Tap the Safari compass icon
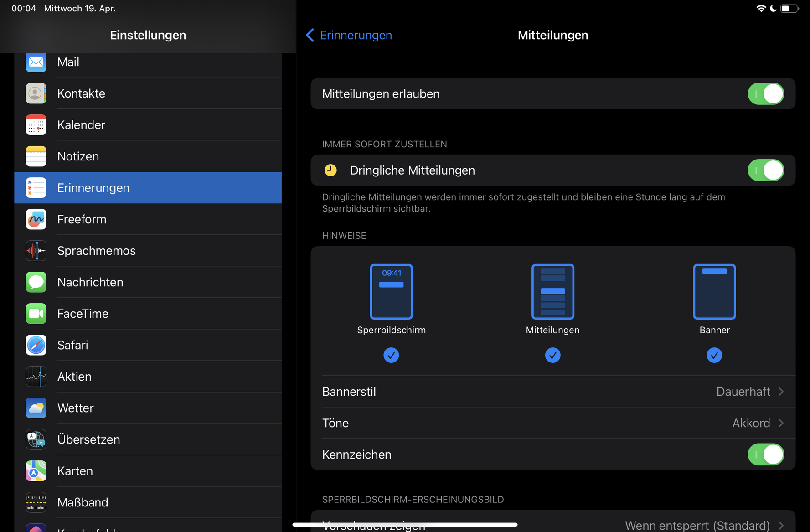Viewport: 810px width, 532px height. click(x=36, y=345)
